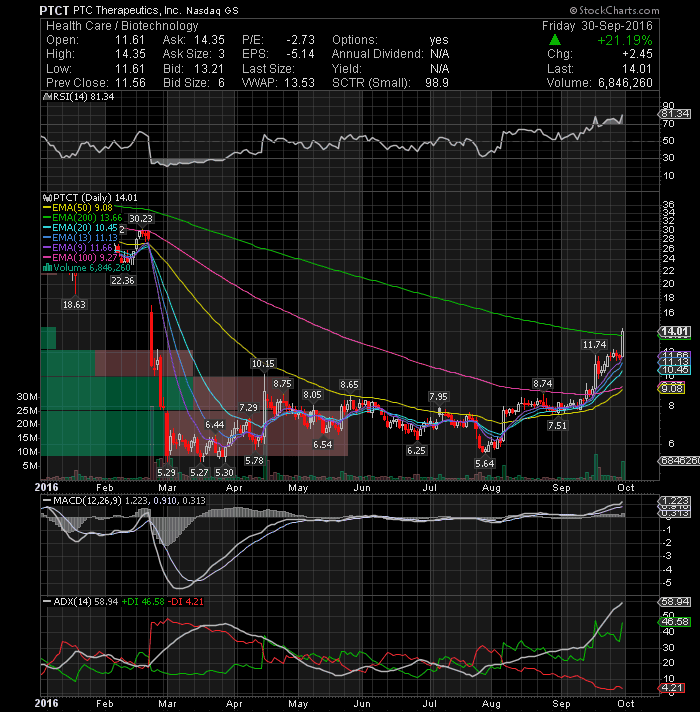This screenshot has width=700, height=712.
Task: Click the 'MACD(12,26,9)' indicator label
Action: pyautogui.click(x=87, y=500)
